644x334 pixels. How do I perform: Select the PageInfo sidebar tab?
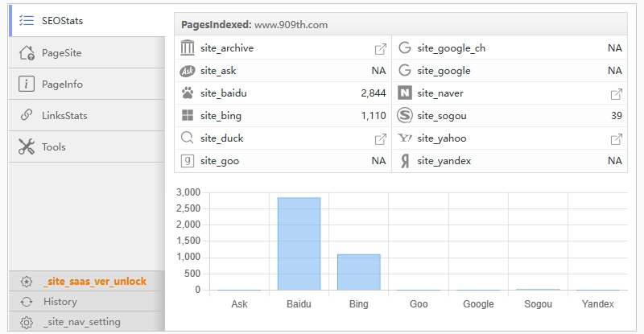click(x=62, y=85)
